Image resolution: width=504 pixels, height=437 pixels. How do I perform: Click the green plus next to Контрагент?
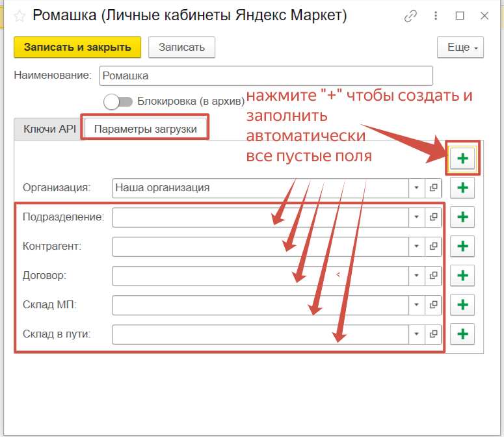pyautogui.click(x=462, y=246)
